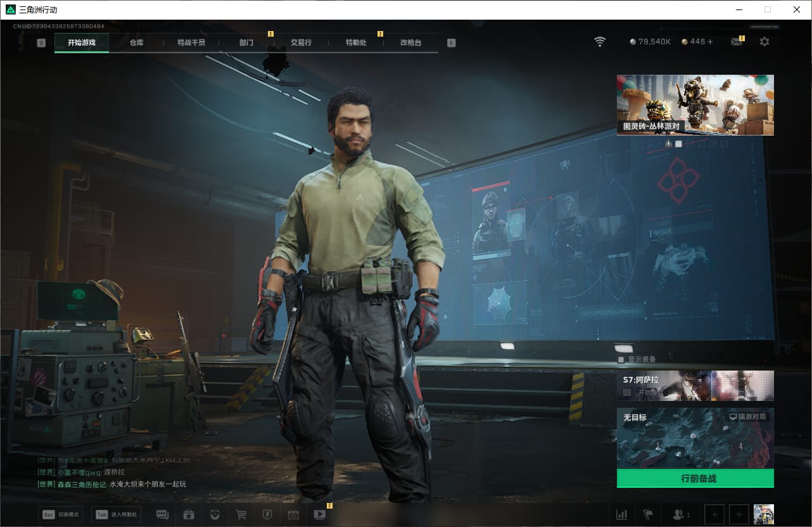The width and height of the screenshot is (812, 527).
Task: Switch to the 特勤处 tab
Action: click(356, 43)
